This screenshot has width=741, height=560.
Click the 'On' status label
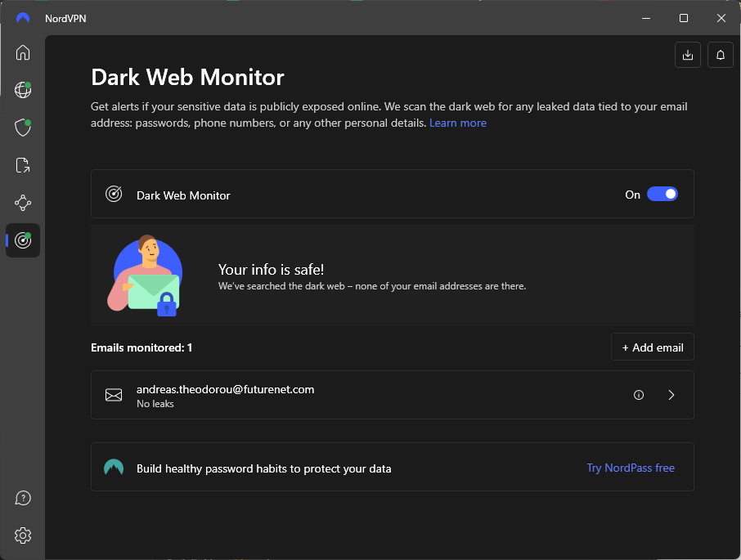pos(632,195)
